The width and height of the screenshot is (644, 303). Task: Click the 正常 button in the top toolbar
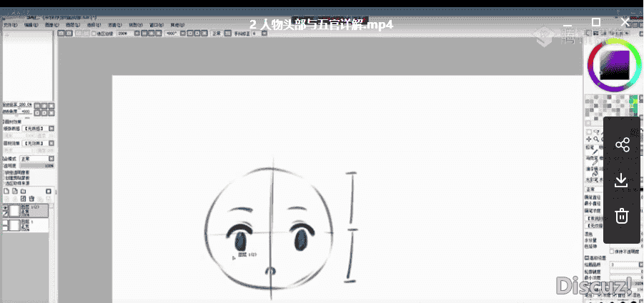pyautogui.click(x=217, y=34)
